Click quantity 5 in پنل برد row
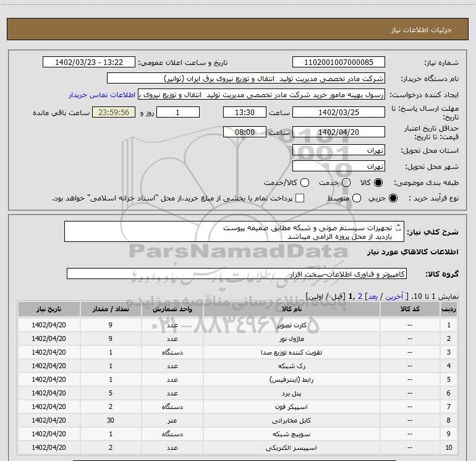Screen dimensions: 476x461 (x=111, y=393)
